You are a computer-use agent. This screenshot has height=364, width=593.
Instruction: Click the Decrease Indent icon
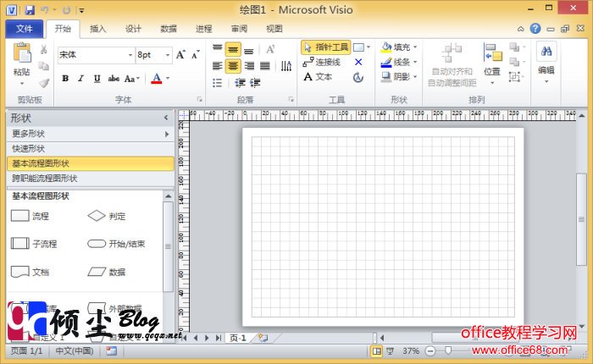click(240, 83)
